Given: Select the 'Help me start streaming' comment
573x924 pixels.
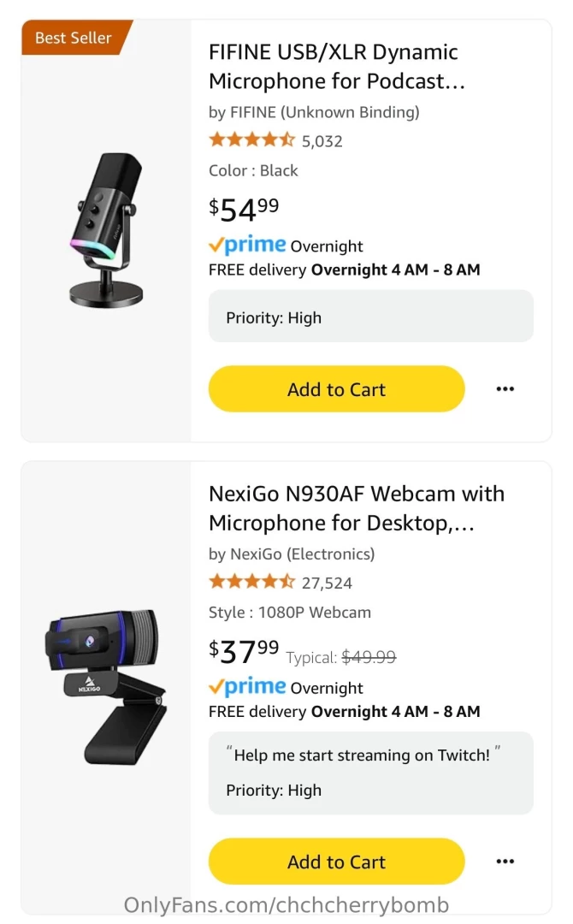Looking at the screenshot, I should [363, 755].
